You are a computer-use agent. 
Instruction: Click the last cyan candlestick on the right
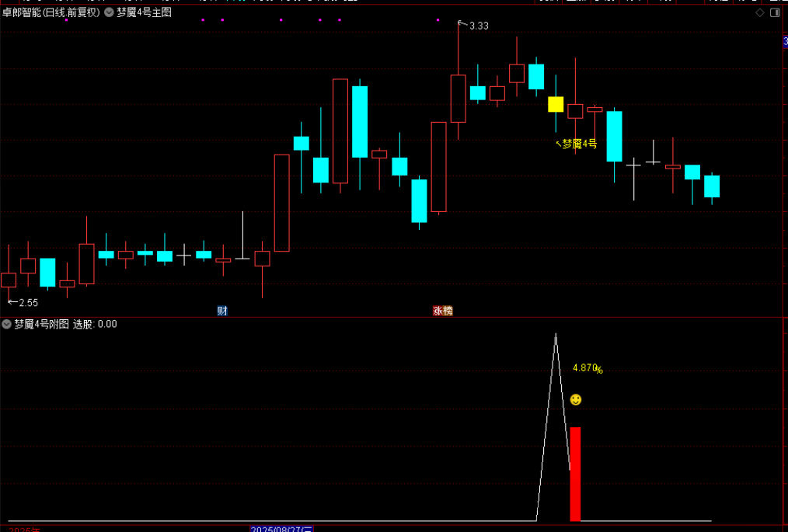(712, 186)
